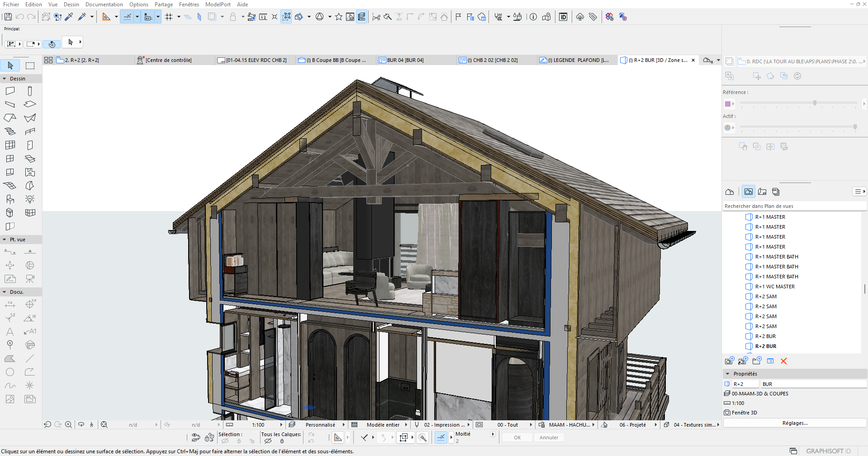Select the Circle drawing tool

pos(10,372)
